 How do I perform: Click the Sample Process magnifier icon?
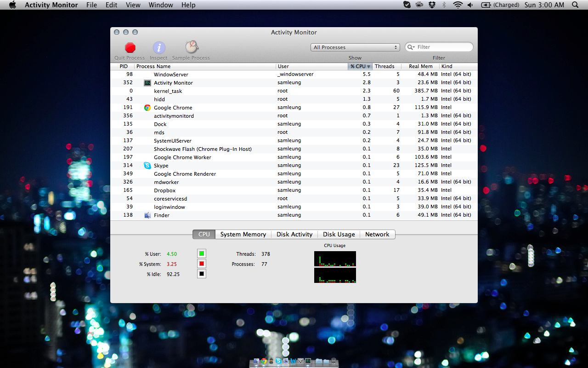click(192, 47)
